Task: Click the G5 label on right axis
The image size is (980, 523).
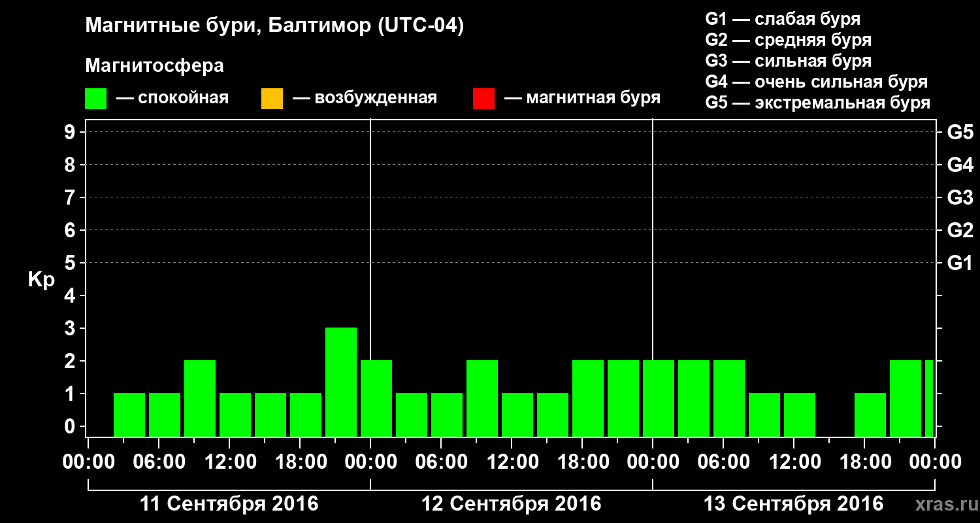Action: (x=960, y=132)
